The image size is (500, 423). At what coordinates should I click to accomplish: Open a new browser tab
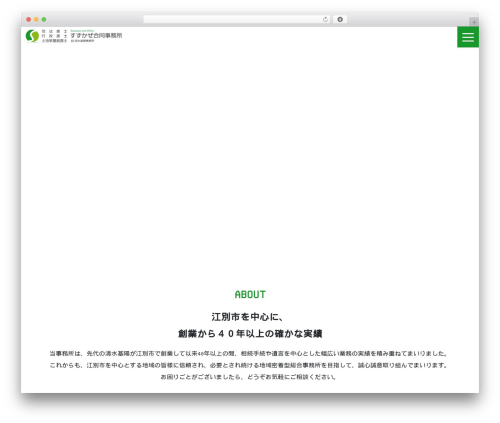point(474,22)
